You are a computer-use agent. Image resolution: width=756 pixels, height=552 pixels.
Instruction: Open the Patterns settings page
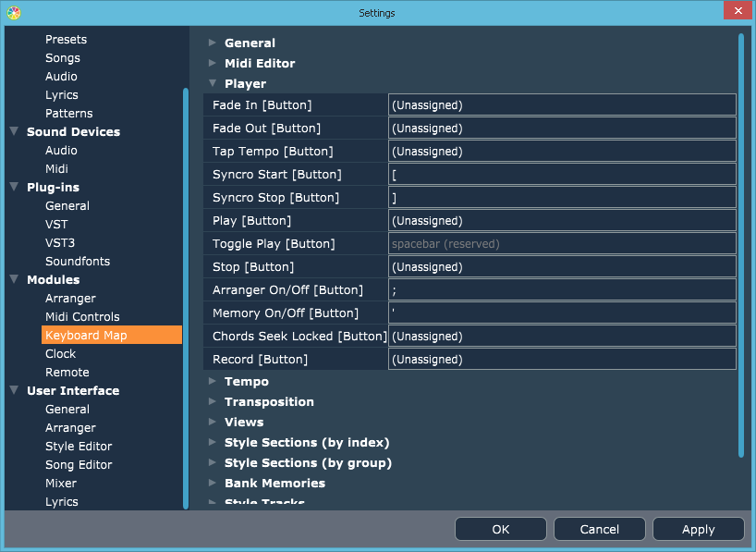(69, 114)
